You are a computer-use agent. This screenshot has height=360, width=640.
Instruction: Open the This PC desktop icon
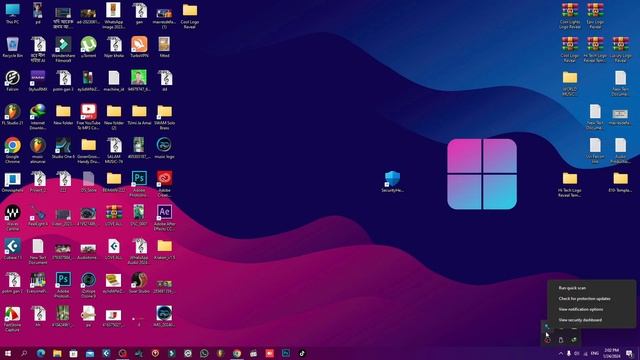coord(13,14)
